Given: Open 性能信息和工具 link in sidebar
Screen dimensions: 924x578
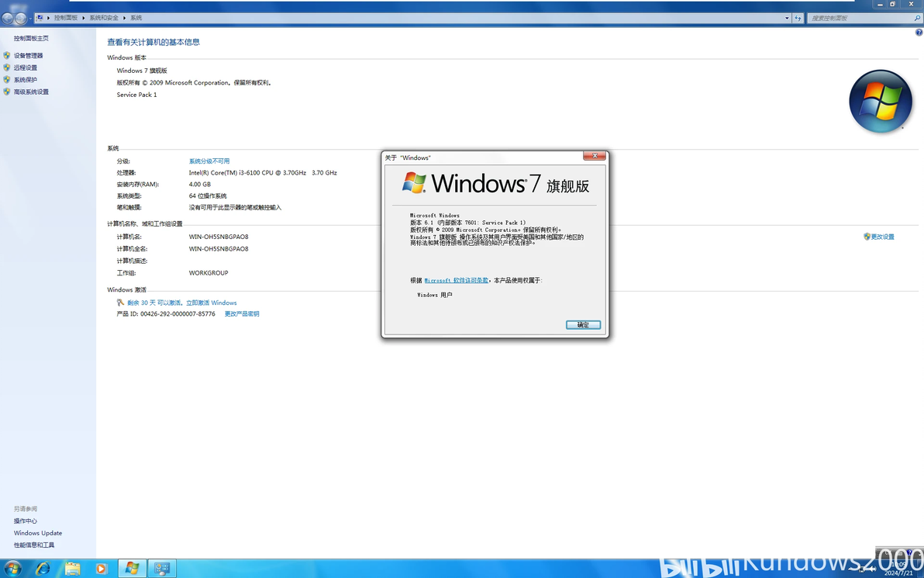Looking at the screenshot, I should coord(34,545).
